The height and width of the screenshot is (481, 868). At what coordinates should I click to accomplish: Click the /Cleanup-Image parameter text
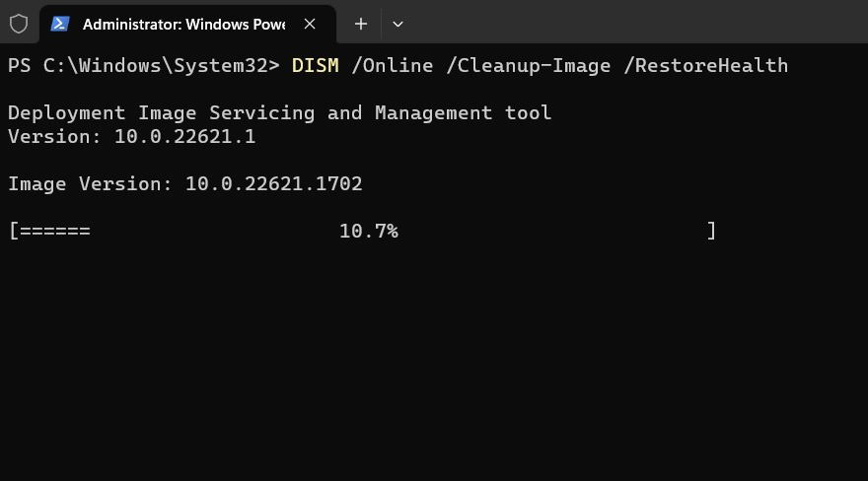coord(529,66)
